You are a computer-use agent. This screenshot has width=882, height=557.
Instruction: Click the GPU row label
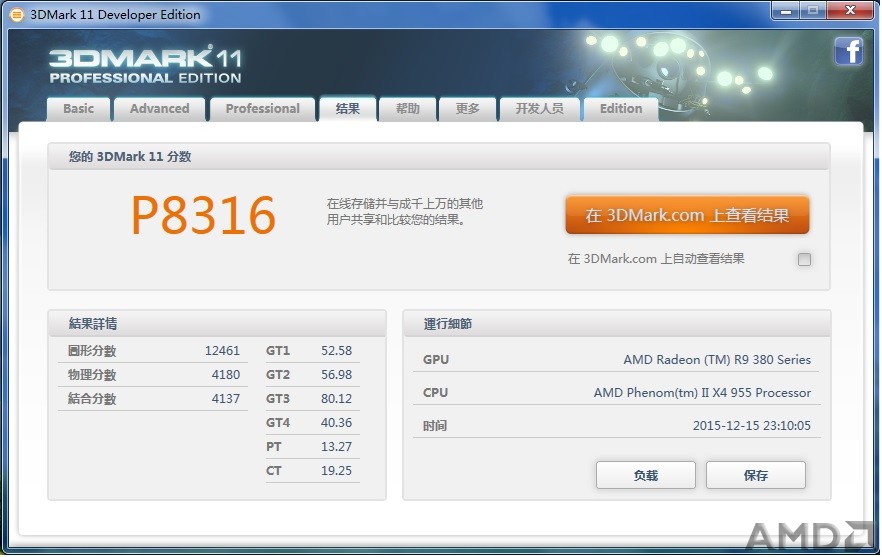coord(436,360)
